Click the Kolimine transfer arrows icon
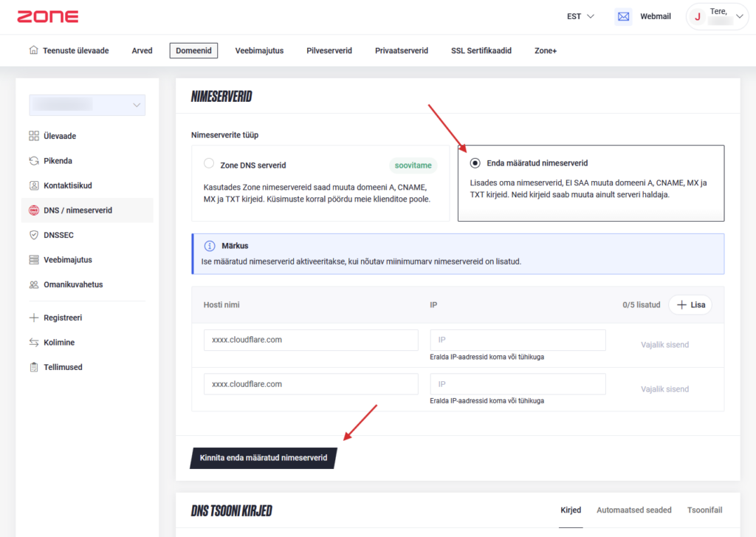 click(35, 341)
